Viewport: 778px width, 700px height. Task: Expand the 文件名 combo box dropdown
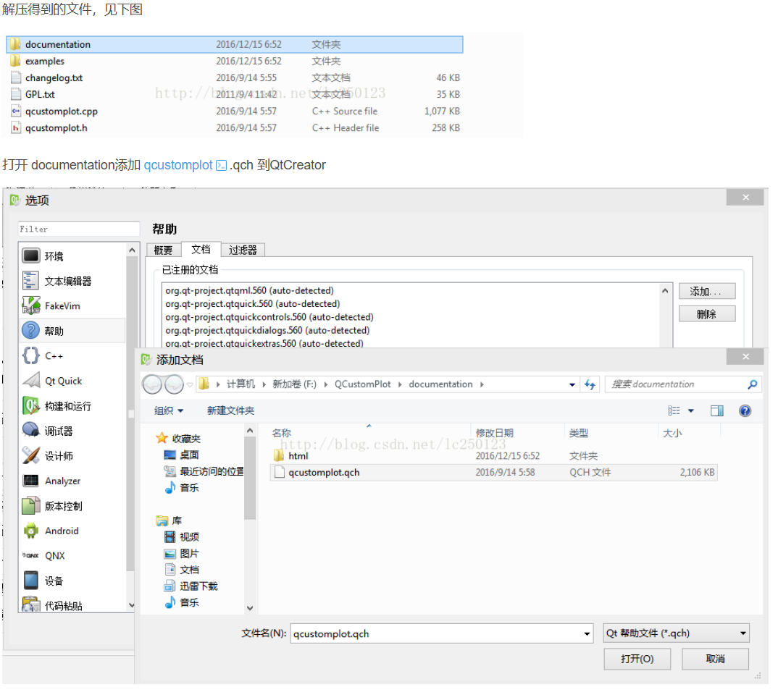[x=587, y=633]
